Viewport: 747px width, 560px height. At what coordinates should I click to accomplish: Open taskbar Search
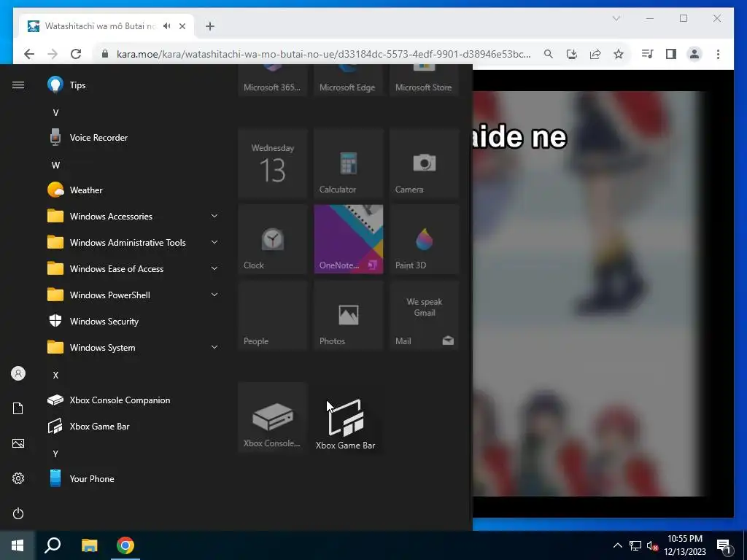tap(53, 545)
